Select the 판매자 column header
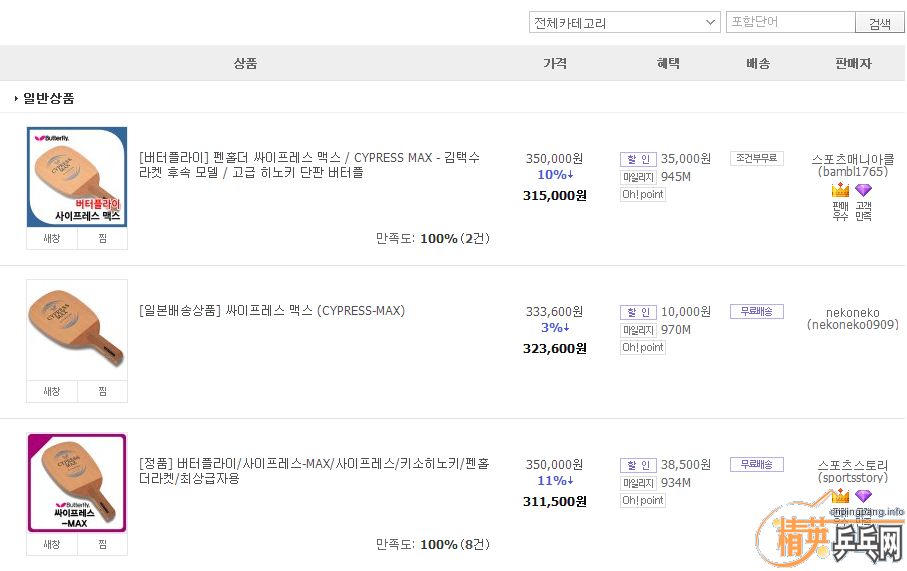 click(x=853, y=63)
